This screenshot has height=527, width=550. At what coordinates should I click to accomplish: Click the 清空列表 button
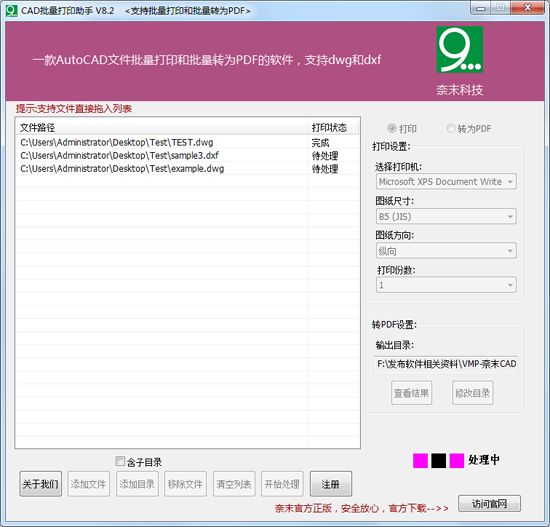pos(234,484)
